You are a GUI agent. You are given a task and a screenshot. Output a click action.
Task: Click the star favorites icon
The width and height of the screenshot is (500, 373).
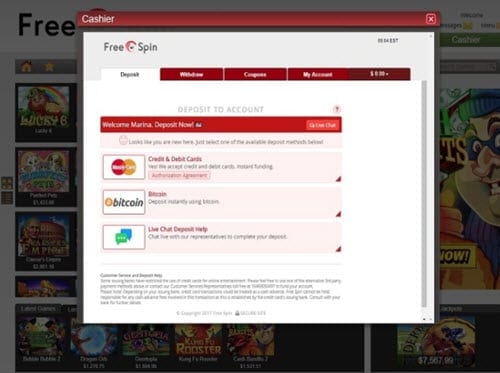coord(49,67)
